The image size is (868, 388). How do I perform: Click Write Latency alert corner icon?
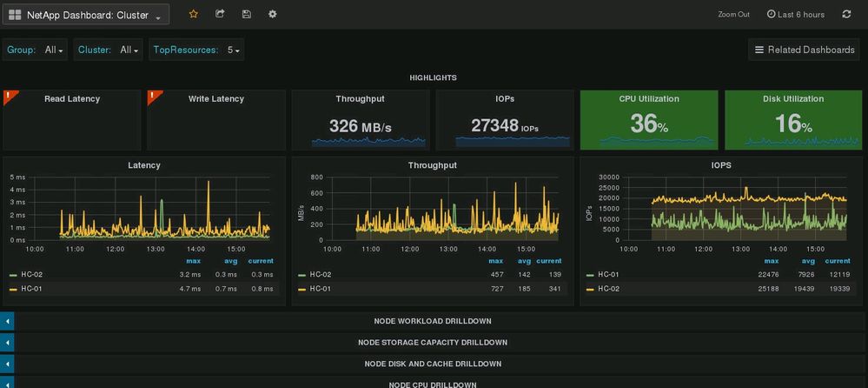pyautogui.click(x=153, y=95)
